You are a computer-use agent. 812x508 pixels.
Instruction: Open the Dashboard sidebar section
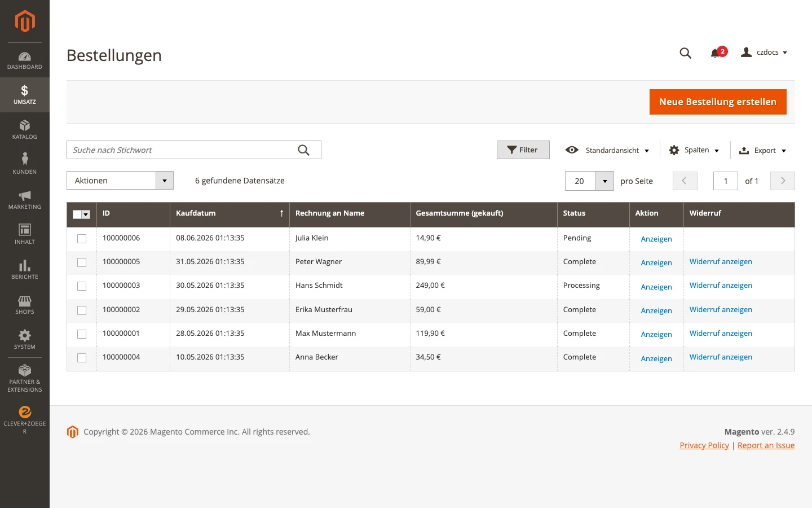pyautogui.click(x=25, y=60)
